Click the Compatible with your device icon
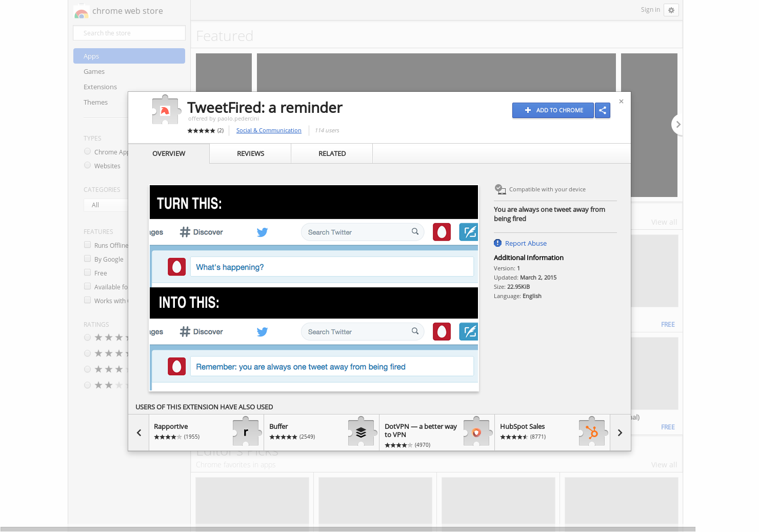The image size is (759, 532). 500,189
